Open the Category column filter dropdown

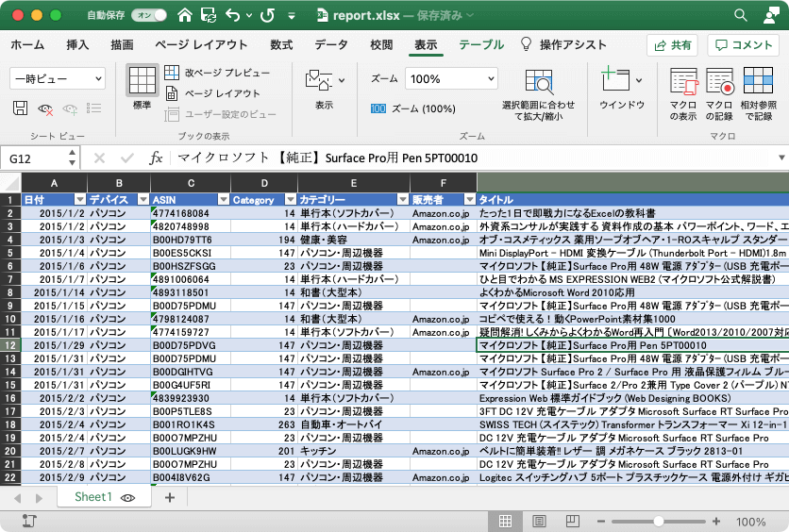291,200
